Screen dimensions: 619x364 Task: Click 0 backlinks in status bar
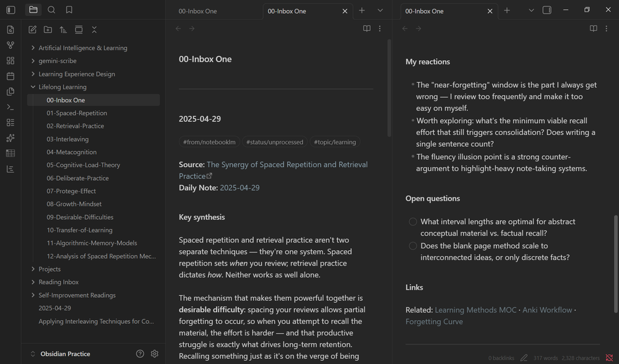coord(501,358)
